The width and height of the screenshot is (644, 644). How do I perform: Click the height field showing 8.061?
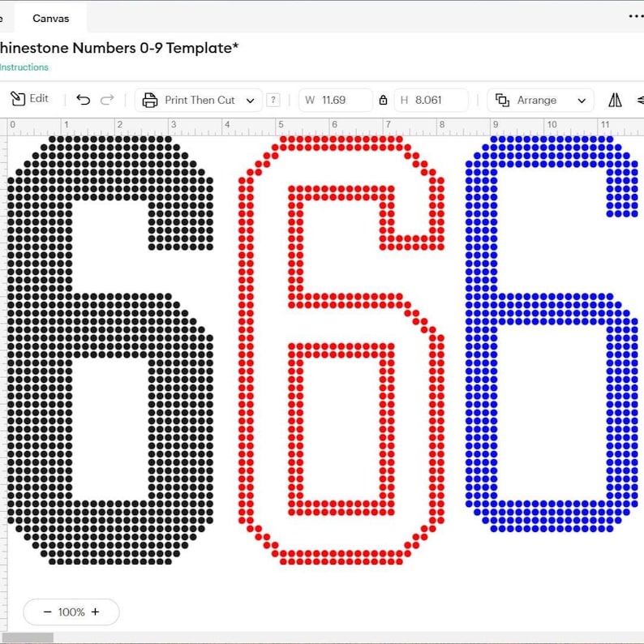tap(431, 101)
